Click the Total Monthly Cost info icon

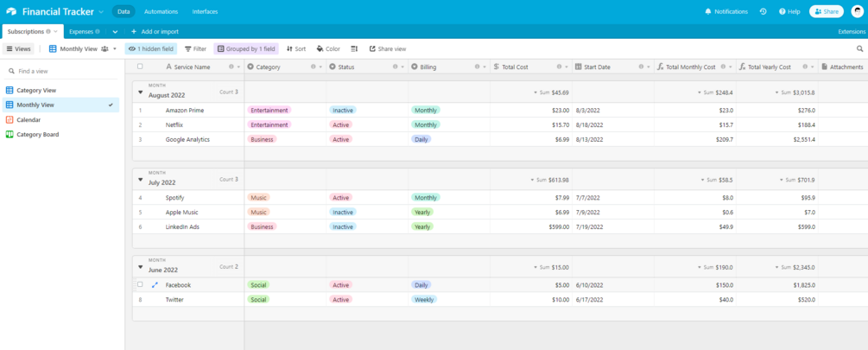click(x=724, y=67)
